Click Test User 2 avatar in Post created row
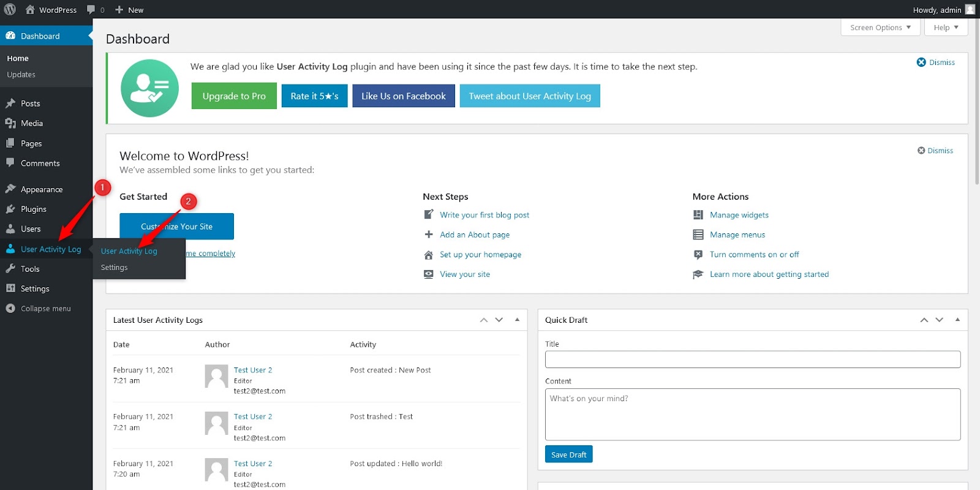Image resolution: width=980 pixels, height=490 pixels. pos(216,376)
